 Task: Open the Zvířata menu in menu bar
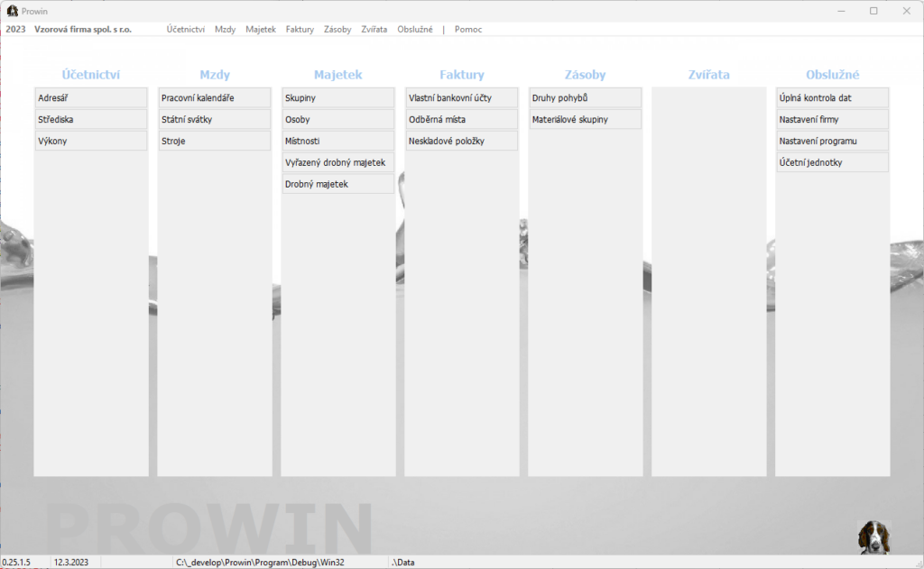point(374,30)
